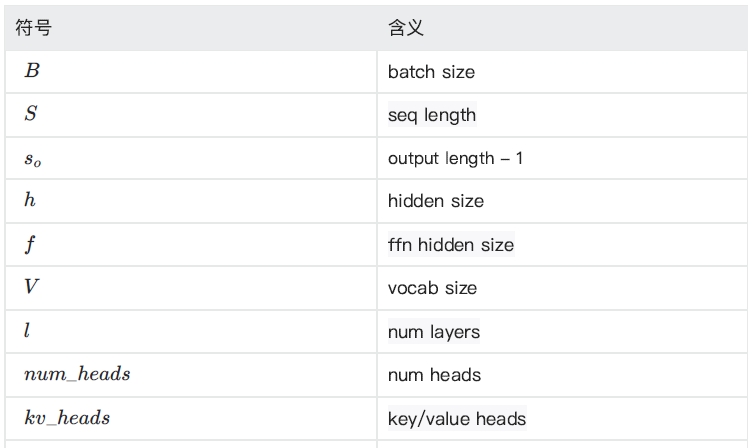
Task: Select the symbol f cell
Action: [30, 245]
